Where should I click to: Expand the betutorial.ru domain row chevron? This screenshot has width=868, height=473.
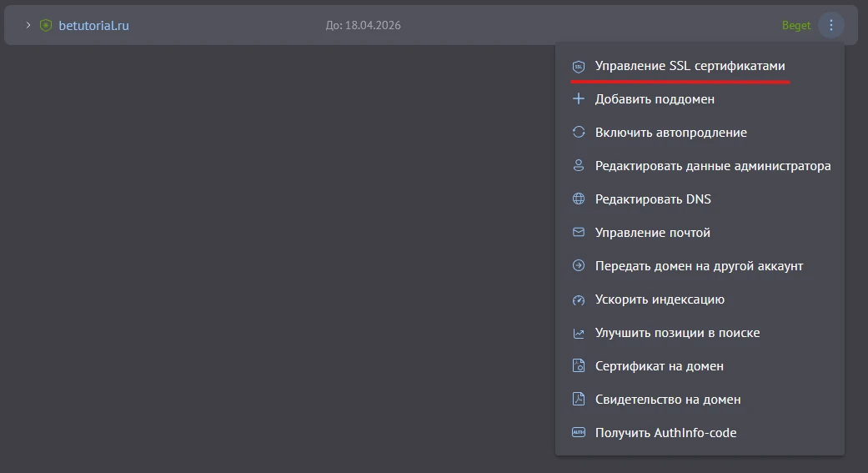click(28, 26)
